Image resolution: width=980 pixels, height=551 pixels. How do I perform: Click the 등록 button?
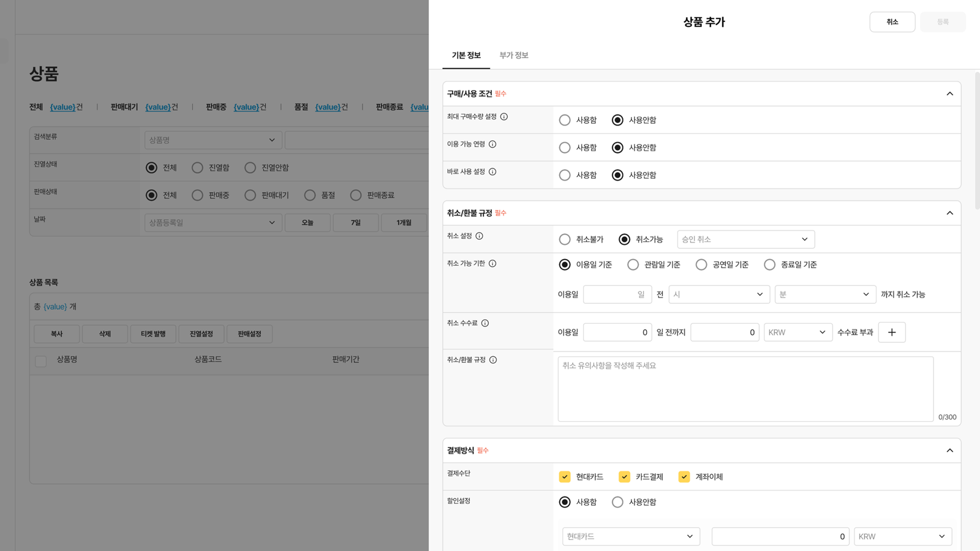pyautogui.click(x=943, y=22)
